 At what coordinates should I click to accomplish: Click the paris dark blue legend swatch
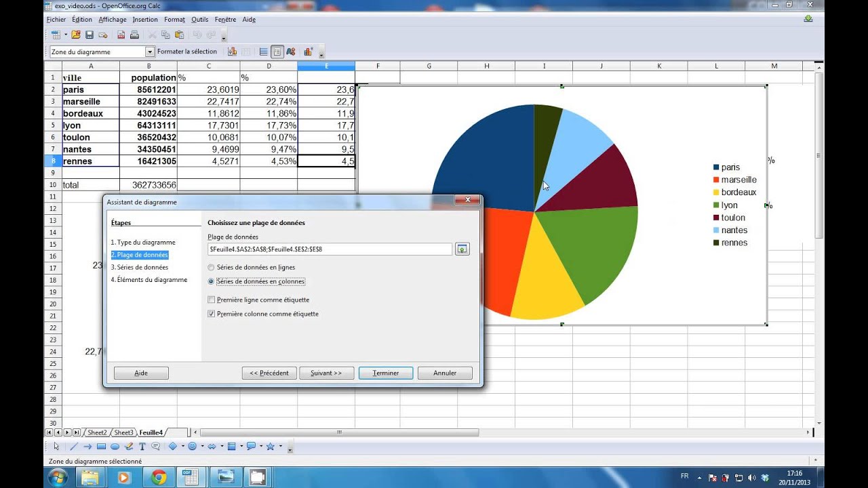(x=716, y=167)
